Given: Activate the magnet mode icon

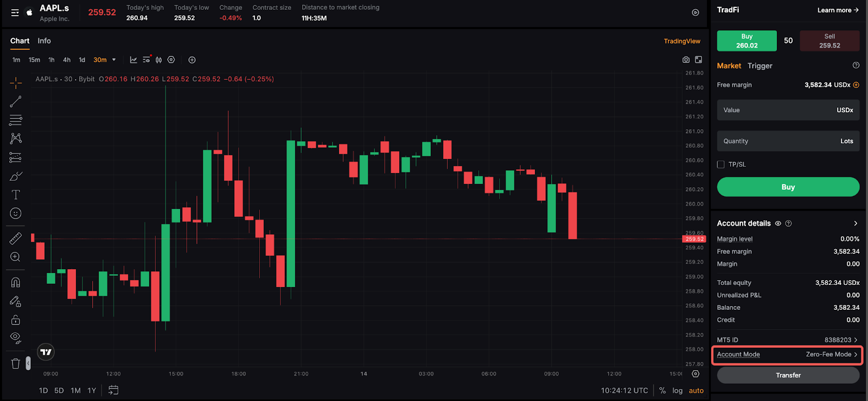Looking at the screenshot, I should point(16,282).
